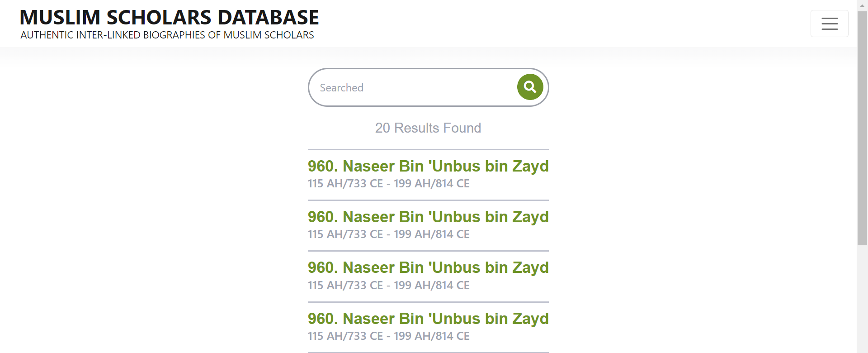
Task: Click the dates line under the first result
Action: (389, 184)
